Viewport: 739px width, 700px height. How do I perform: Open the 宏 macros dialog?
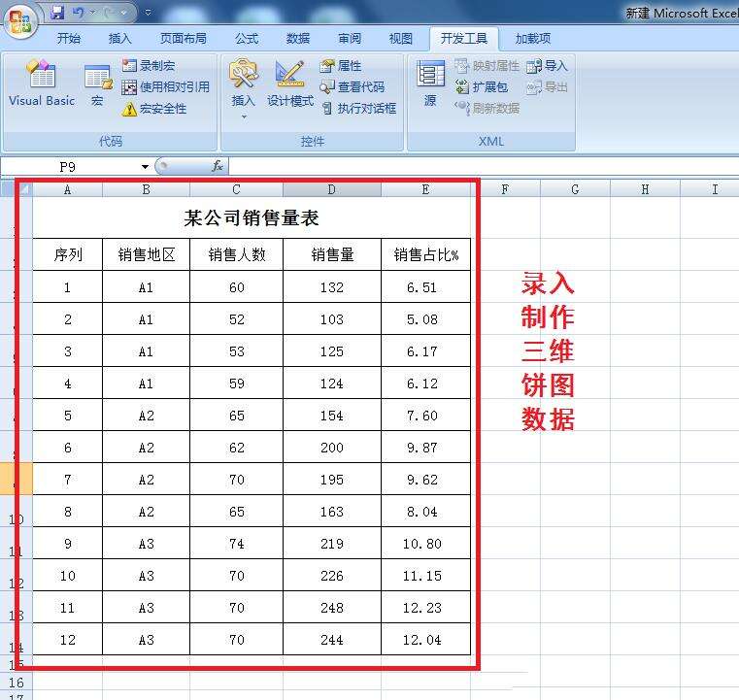(97, 84)
